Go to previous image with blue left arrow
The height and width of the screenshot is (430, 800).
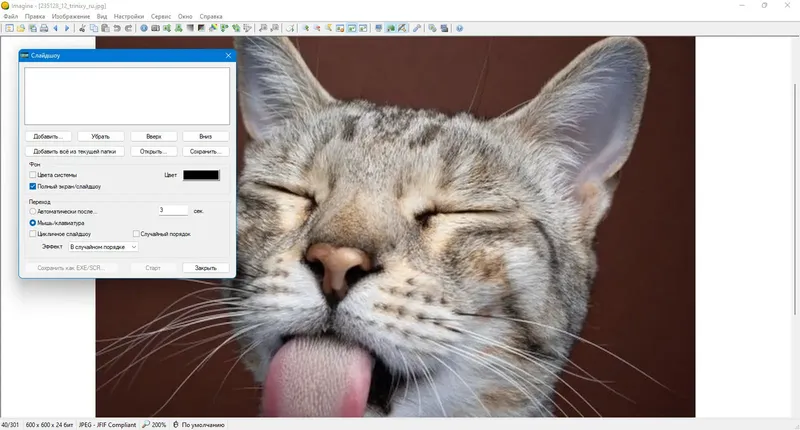click(x=56, y=28)
